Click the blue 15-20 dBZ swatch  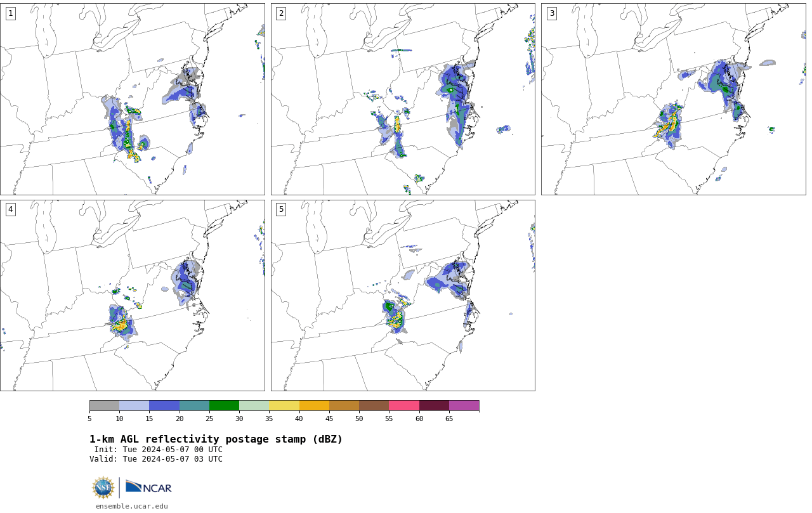[x=164, y=406]
